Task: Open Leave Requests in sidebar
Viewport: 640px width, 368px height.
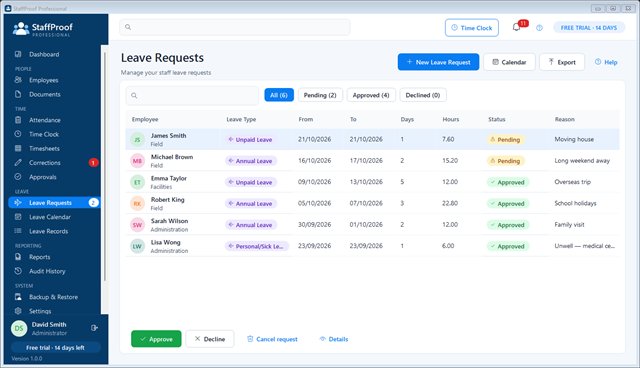Action: click(54, 203)
